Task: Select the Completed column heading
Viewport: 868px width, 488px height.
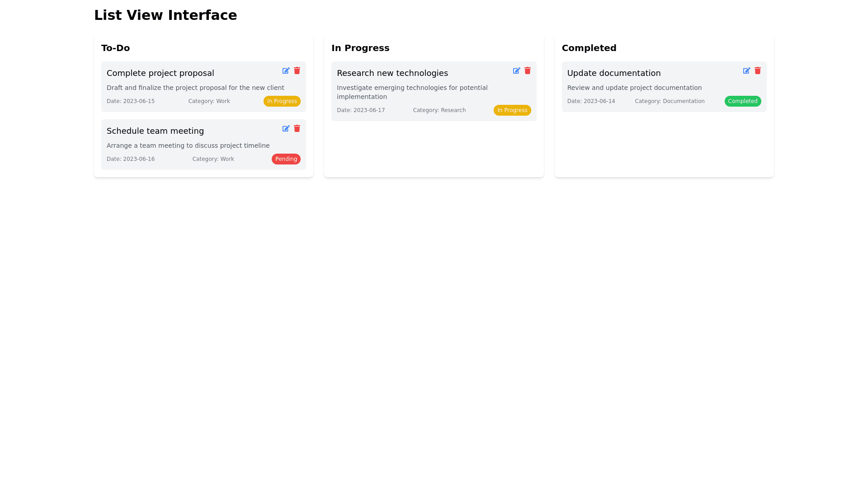Action: tap(589, 48)
